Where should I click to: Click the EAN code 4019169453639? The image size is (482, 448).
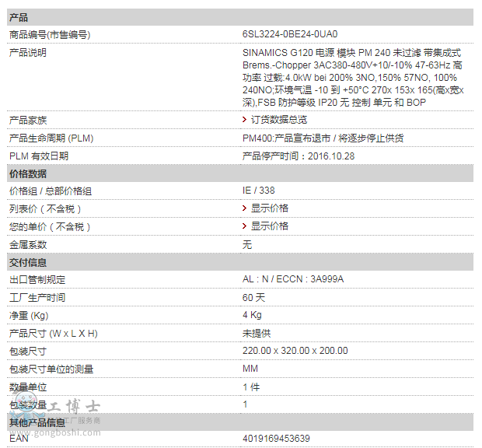[276, 439]
